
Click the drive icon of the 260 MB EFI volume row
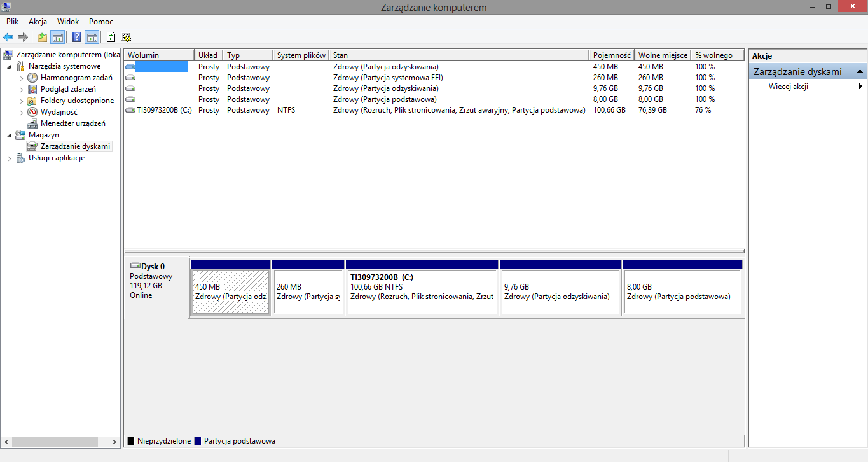(130, 78)
